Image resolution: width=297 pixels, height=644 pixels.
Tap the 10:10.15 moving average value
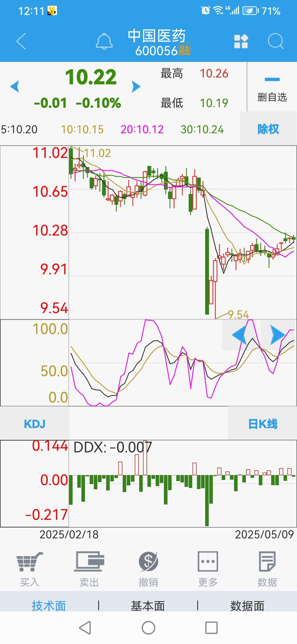pyautogui.click(x=82, y=129)
